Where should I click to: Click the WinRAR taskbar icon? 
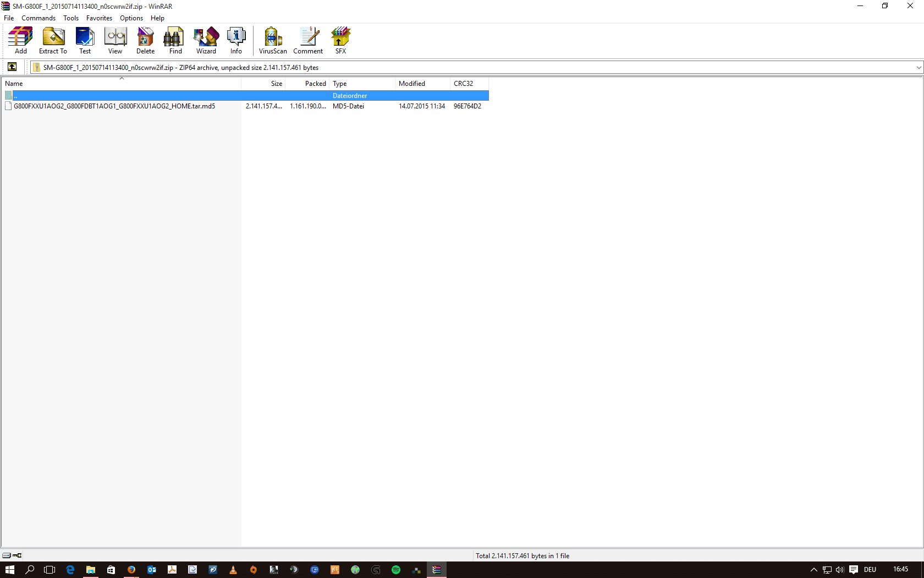point(436,570)
